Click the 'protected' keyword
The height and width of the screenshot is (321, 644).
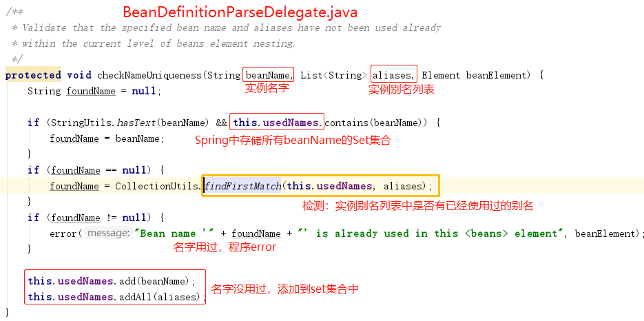[33, 75]
